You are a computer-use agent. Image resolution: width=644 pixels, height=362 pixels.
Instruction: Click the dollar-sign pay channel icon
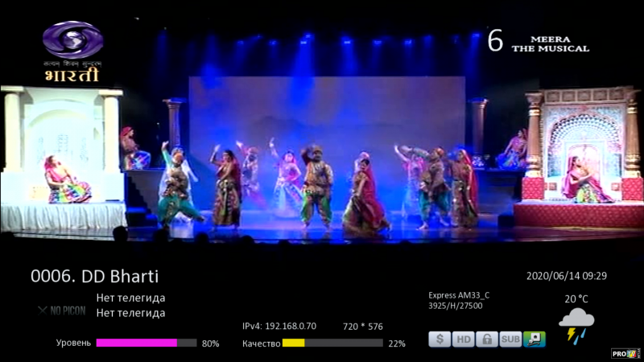pyautogui.click(x=439, y=339)
